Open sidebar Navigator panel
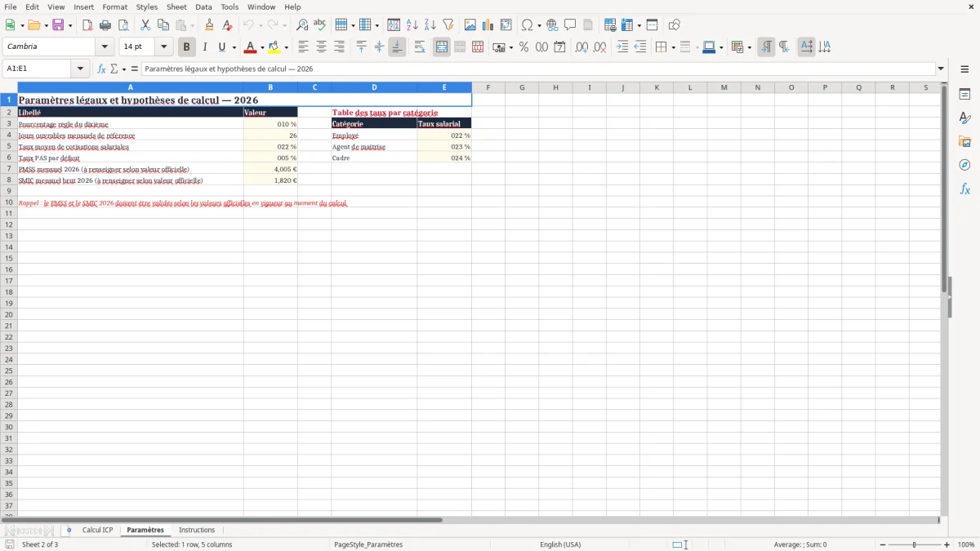This screenshot has width=980, height=551. (964, 165)
